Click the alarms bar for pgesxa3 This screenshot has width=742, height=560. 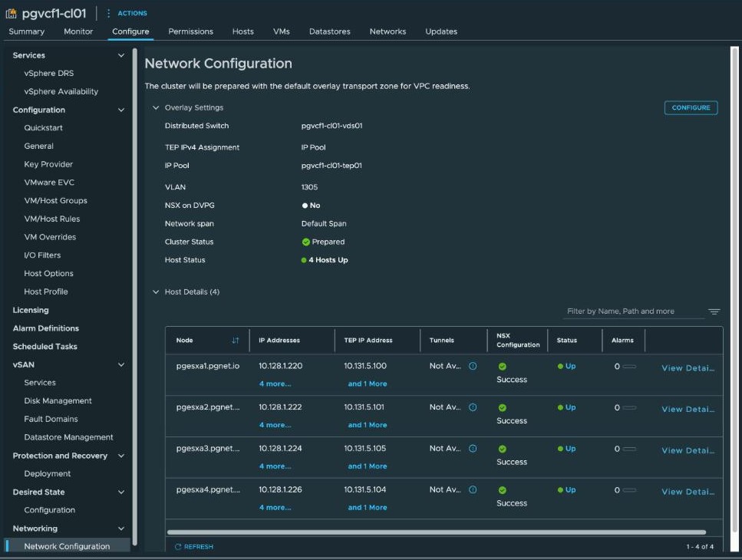click(x=629, y=448)
